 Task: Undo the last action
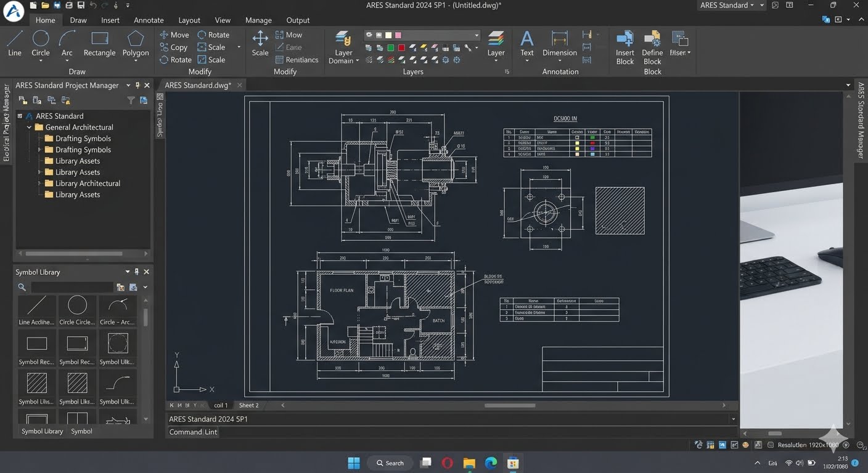point(93,6)
